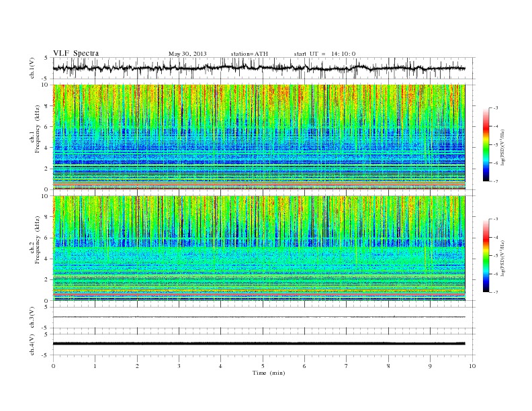Click the ch.2 colorbar beside lower spectrogram

[486, 256]
